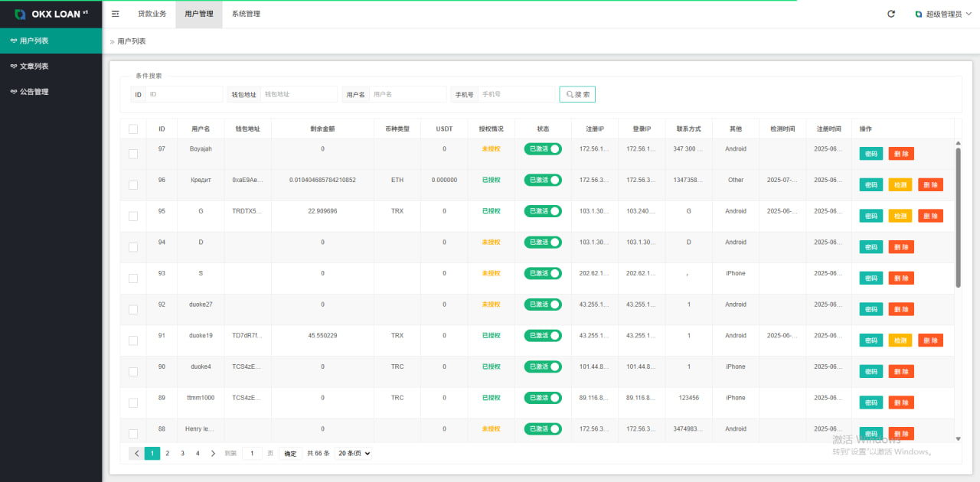The image size is (980, 482).
Task: Click balance value 22.909696
Action: pyautogui.click(x=322, y=211)
